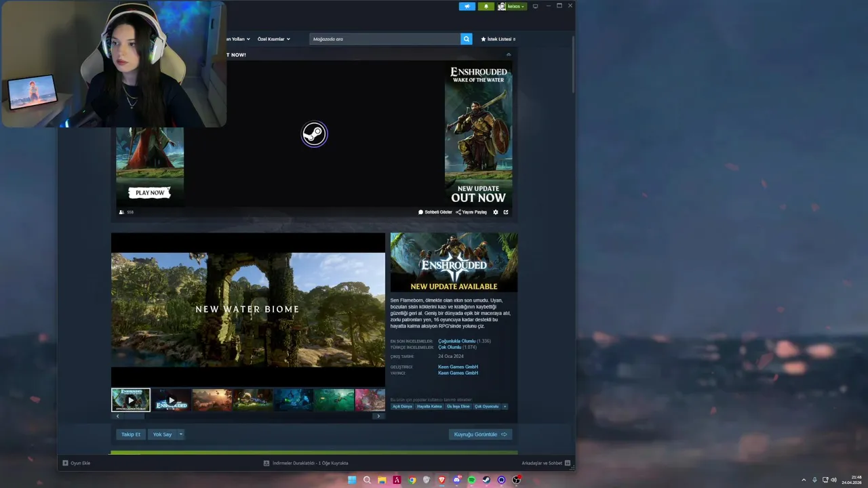Click the Çok Oyunculu tag

click(487, 407)
